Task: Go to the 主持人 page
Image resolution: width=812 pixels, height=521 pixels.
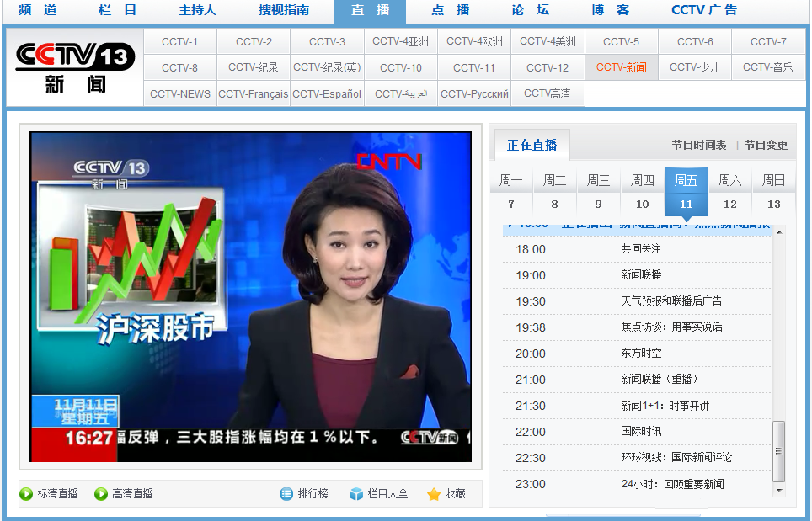Action: pos(197,10)
